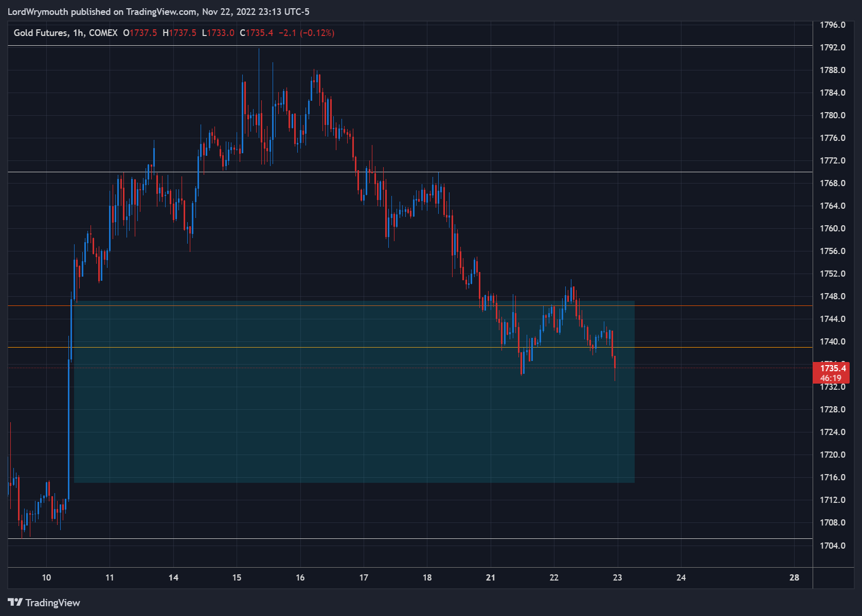Click the 1704.0 price axis label
The height and width of the screenshot is (616, 862).
point(833,546)
